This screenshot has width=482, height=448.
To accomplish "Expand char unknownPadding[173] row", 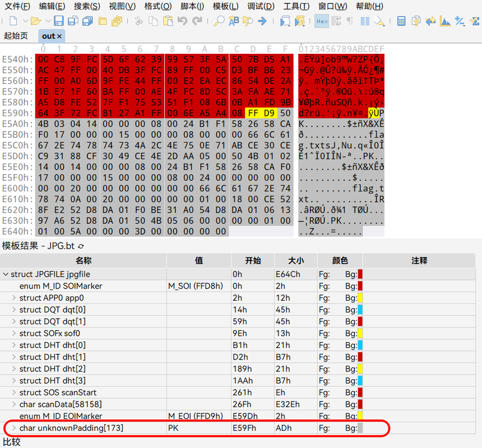I will [14, 428].
